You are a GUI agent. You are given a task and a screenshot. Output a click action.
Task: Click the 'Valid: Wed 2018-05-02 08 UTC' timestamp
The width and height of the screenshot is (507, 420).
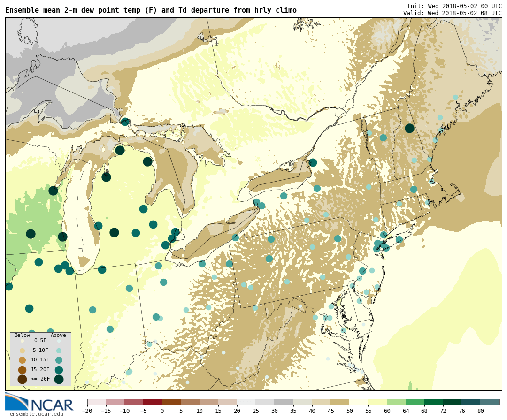point(452,13)
